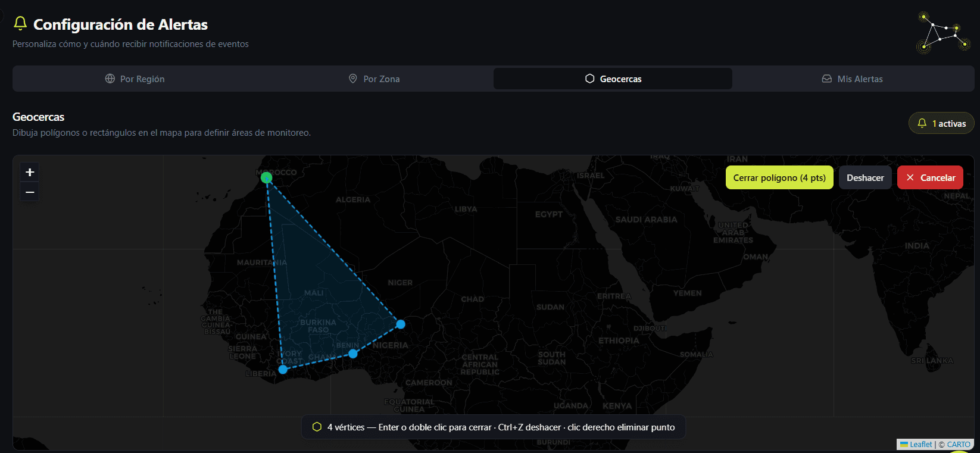
Task: Click the SUDAN label on the map
Action: click(550, 307)
